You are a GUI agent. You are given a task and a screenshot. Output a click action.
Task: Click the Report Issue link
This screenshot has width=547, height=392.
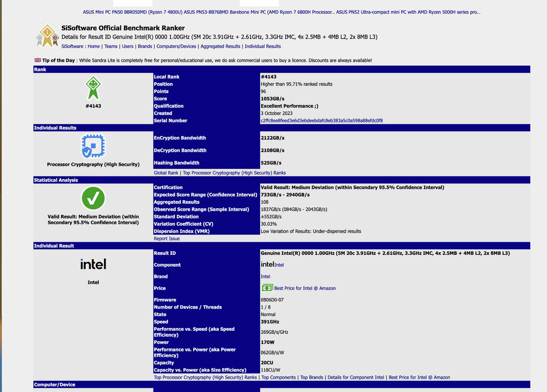click(x=167, y=239)
